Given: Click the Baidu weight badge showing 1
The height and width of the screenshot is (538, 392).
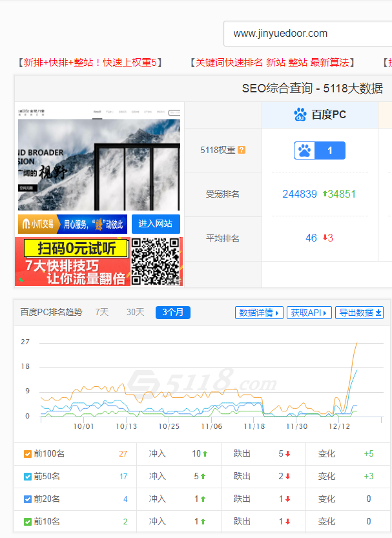Looking at the screenshot, I should [x=319, y=150].
